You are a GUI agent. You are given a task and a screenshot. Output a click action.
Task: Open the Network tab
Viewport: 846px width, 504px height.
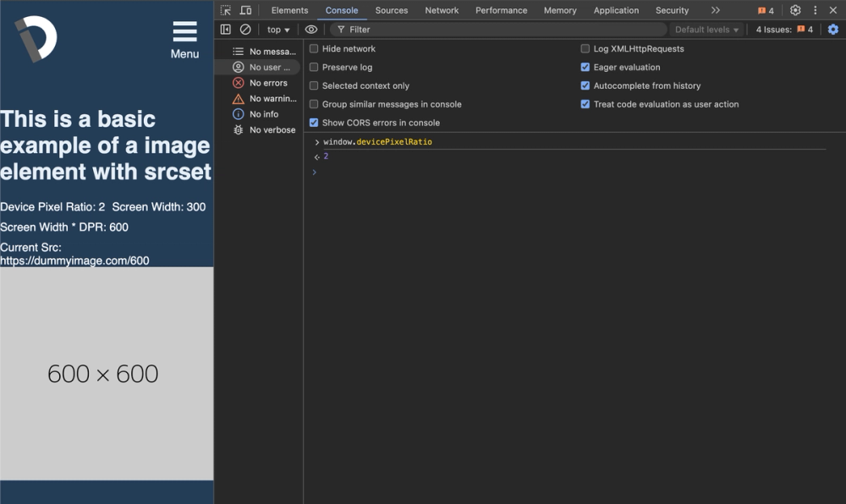tap(442, 10)
